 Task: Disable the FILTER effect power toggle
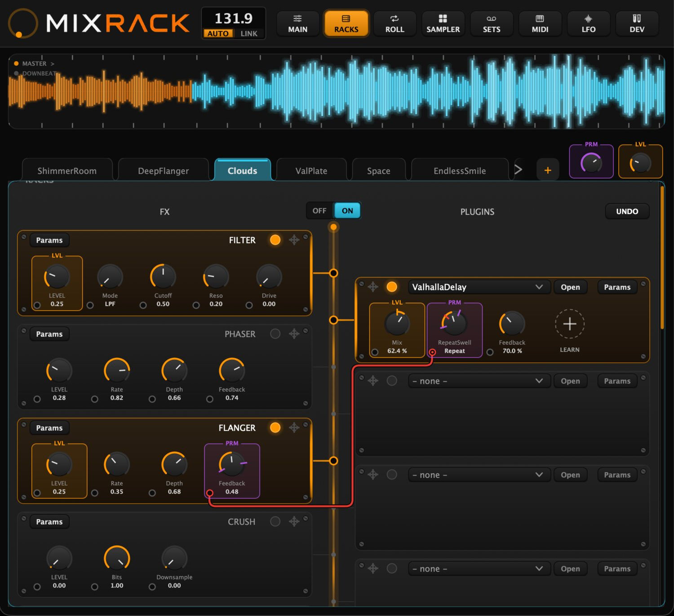(275, 240)
